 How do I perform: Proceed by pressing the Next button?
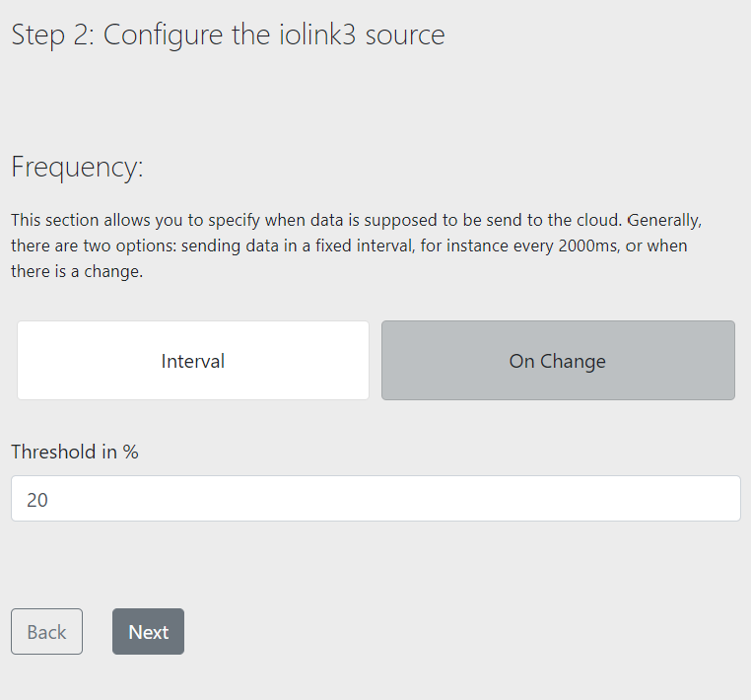[x=148, y=632]
